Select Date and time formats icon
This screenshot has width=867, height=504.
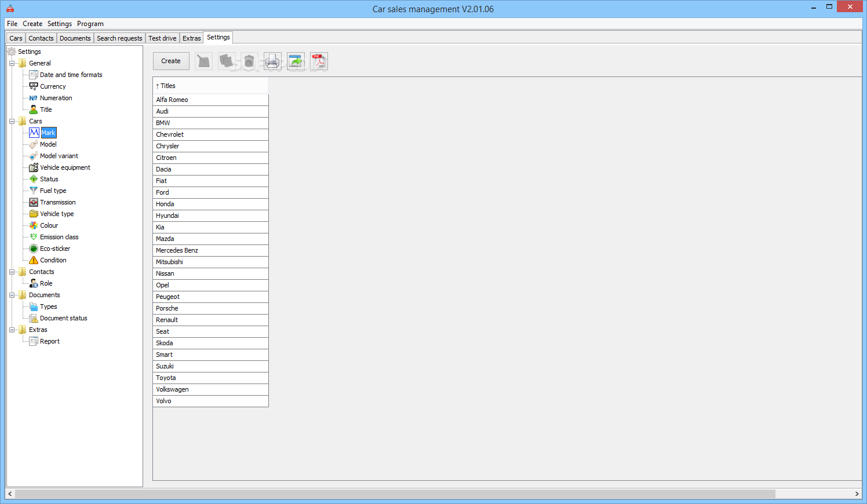(x=34, y=75)
